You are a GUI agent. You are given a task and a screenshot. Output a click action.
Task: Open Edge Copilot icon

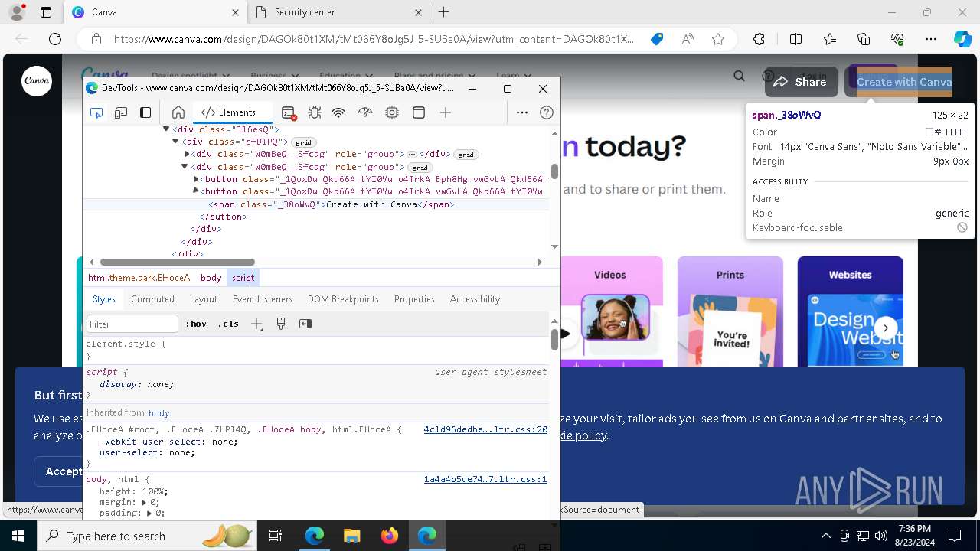(x=962, y=39)
